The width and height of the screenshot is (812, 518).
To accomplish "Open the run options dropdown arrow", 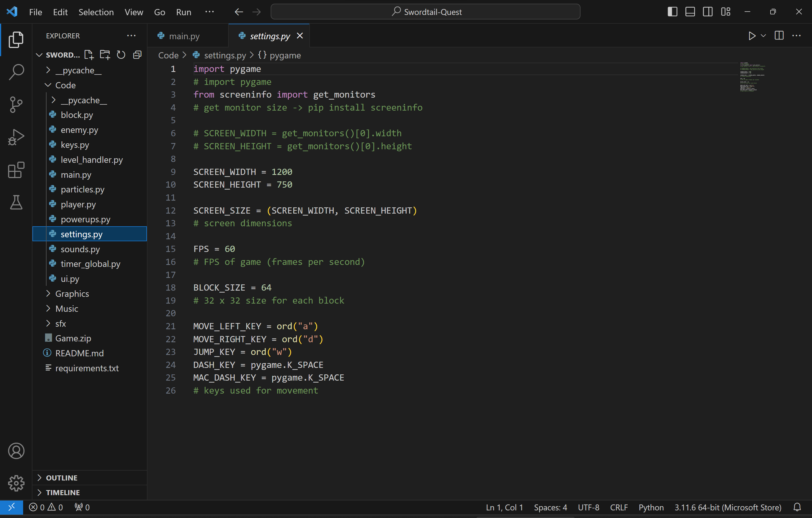I will pyautogui.click(x=764, y=36).
